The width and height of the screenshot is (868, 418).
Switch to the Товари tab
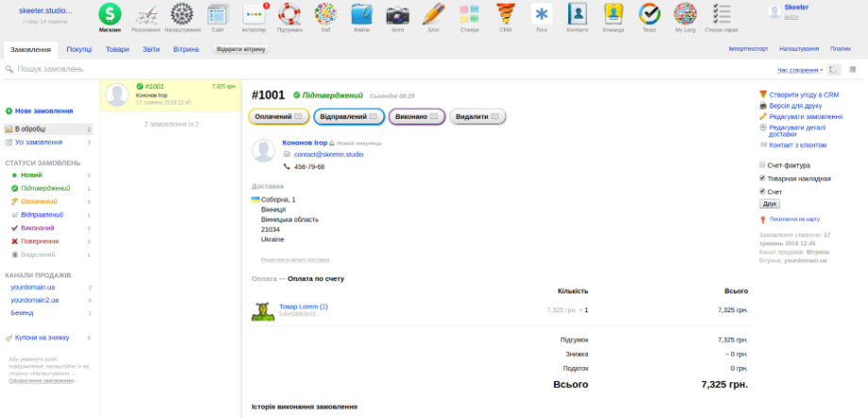[118, 48]
